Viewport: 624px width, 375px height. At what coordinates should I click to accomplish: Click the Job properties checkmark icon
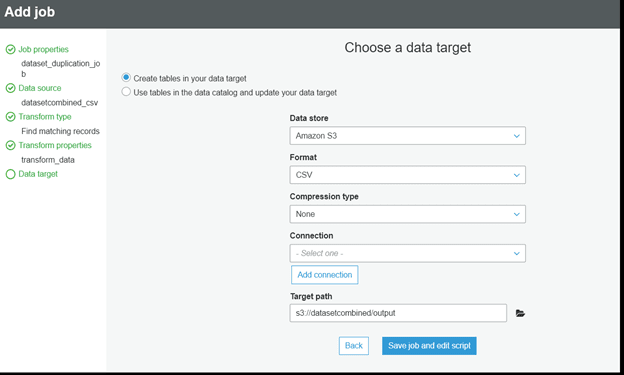(x=10, y=49)
